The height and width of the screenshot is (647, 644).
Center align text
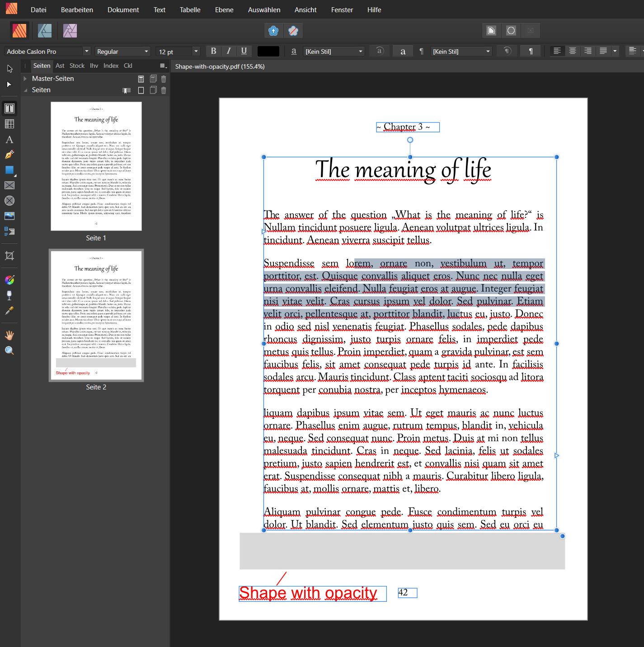point(573,51)
